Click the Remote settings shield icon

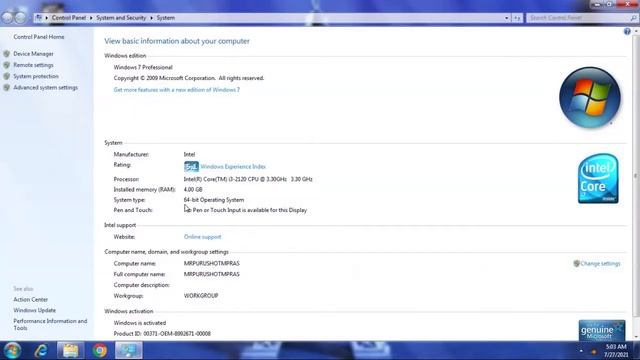(7, 65)
